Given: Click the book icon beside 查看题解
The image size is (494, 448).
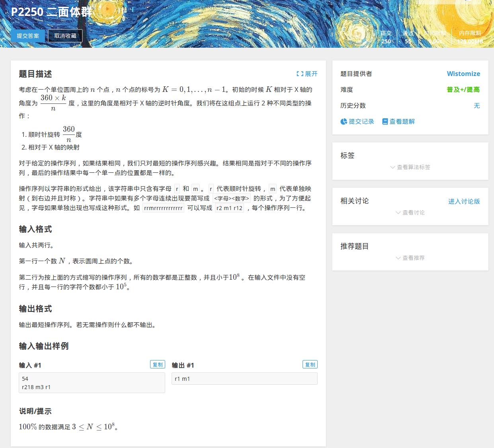Looking at the screenshot, I should tap(385, 121).
